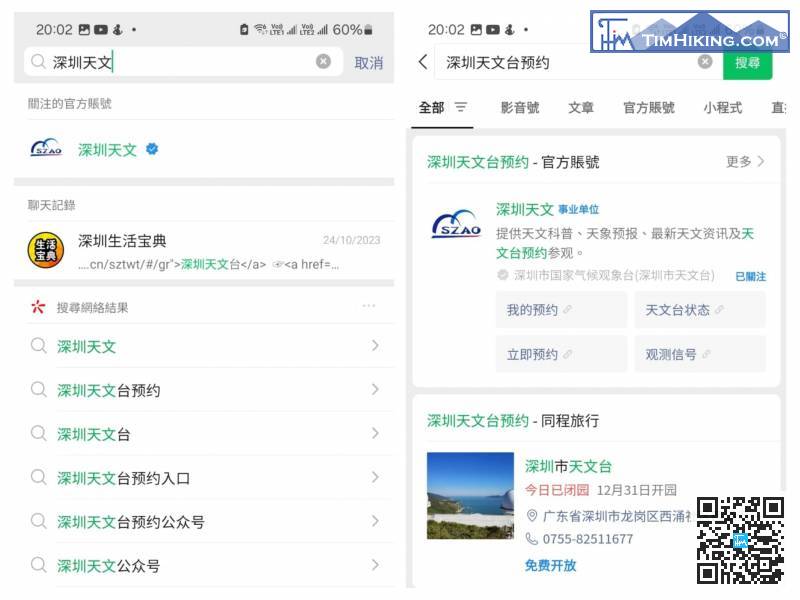Viewport: 800px width, 600px height.
Task: Select the suggestion 深圳天文台预约
Action: [x=204, y=390]
